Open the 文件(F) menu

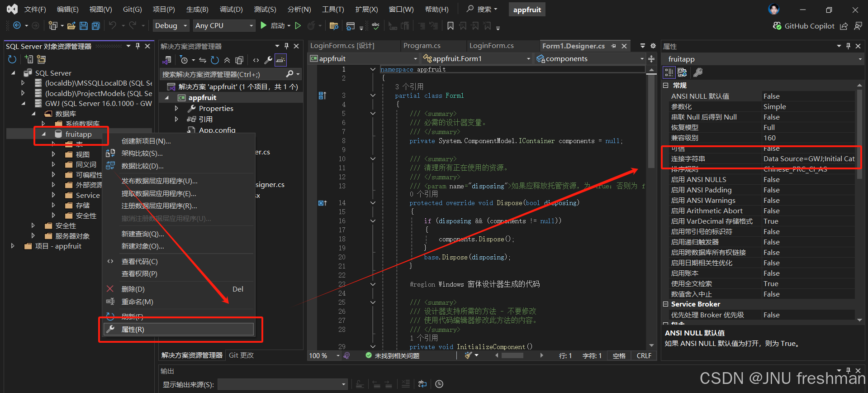[x=35, y=9]
